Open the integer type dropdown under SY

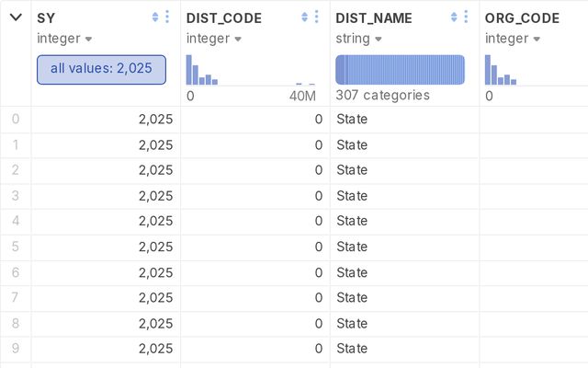click(x=64, y=39)
